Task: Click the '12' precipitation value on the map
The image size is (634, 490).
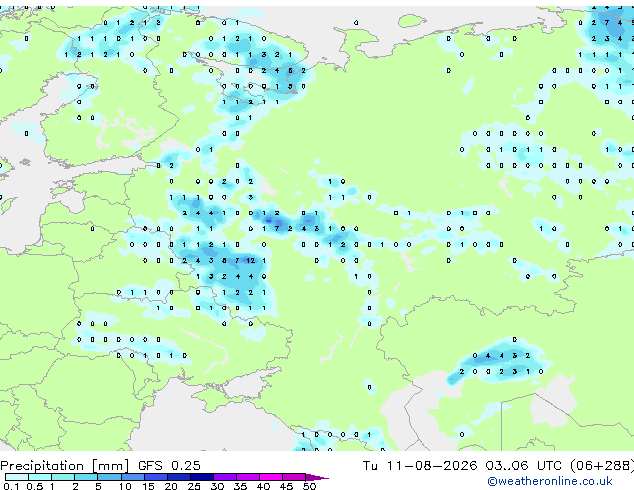Action: 251,260
